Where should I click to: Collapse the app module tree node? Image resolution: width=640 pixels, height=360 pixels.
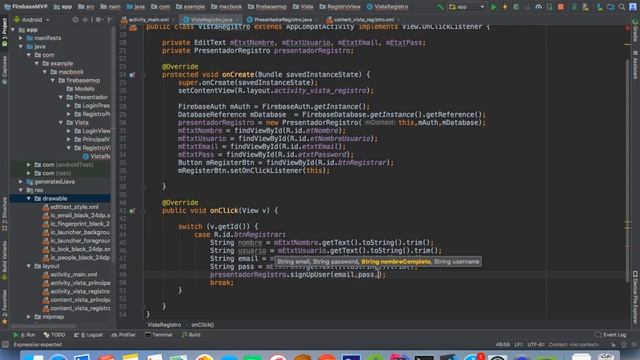point(13,30)
